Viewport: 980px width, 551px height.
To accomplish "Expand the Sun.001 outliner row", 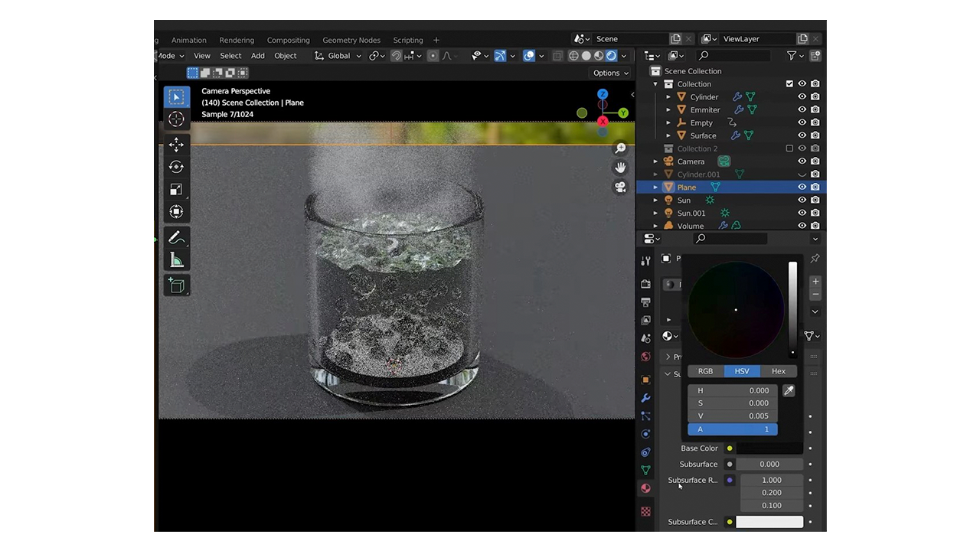I will tap(655, 214).
